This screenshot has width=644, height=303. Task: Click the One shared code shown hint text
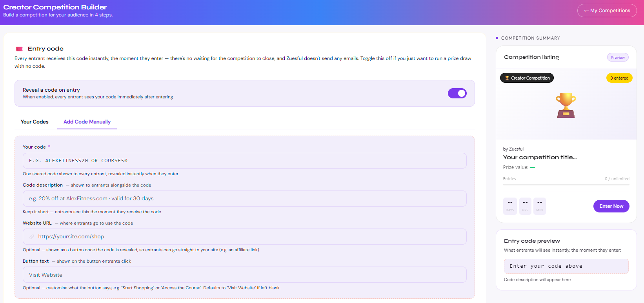pos(100,174)
